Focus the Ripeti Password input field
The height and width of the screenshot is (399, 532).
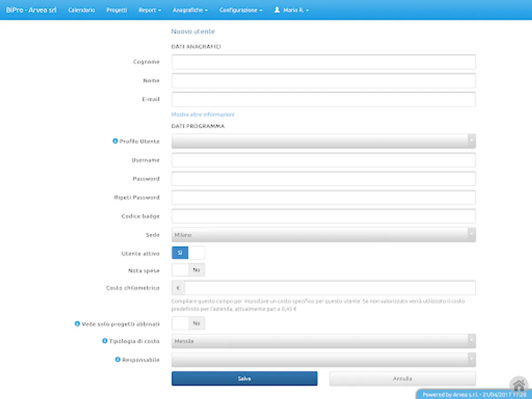(x=324, y=197)
